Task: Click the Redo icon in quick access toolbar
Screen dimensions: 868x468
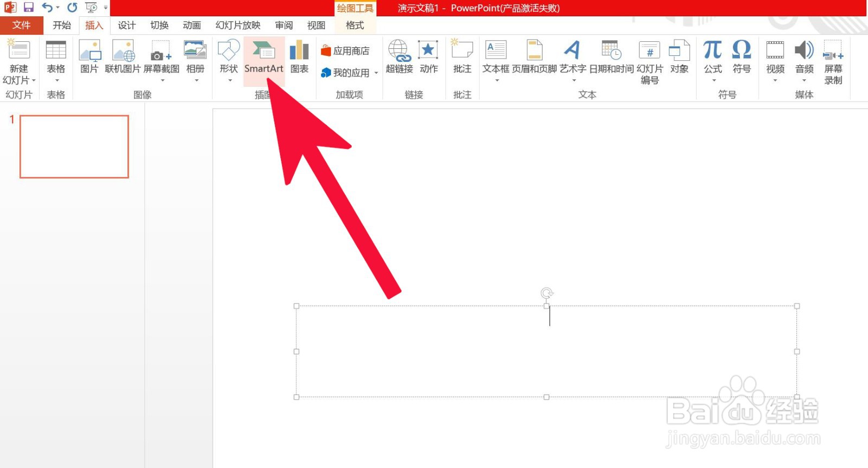Action: coord(72,8)
